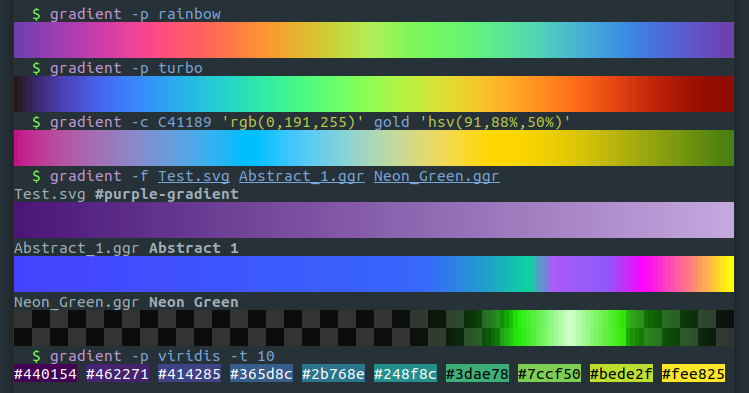The height and width of the screenshot is (393, 749).
Task: Click the Neon_Green.ggr file link
Action: 437,176
